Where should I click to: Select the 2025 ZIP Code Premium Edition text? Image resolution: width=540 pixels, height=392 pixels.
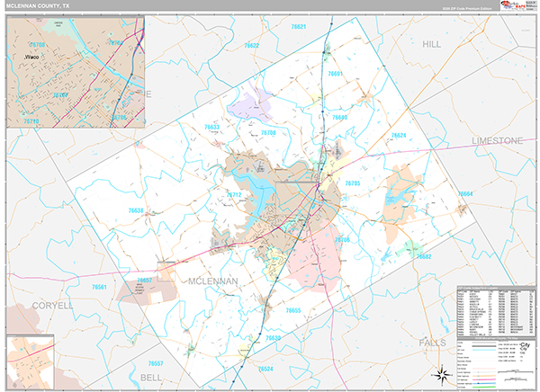pos(467,8)
